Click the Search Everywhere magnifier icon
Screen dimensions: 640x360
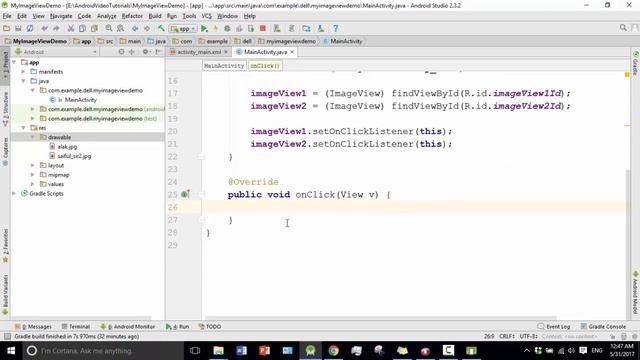click(623, 27)
